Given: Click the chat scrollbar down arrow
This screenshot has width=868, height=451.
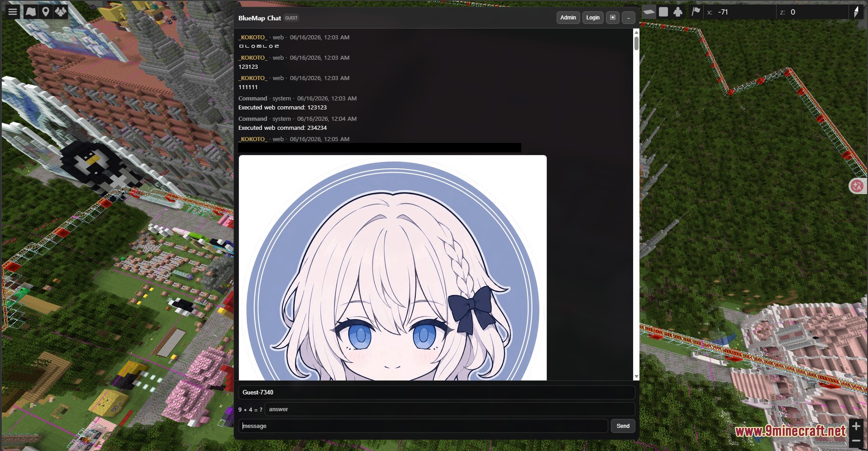Looking at the screenshot, I should click(x=636, y=376).
